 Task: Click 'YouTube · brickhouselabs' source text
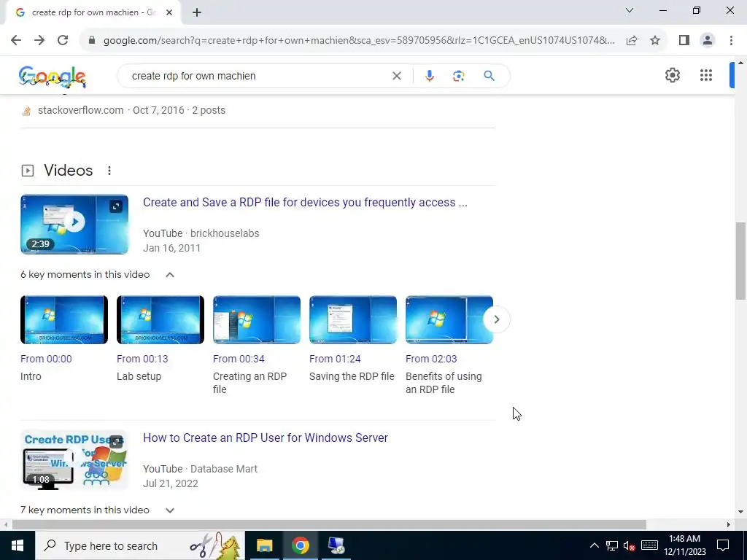(201, 233)
